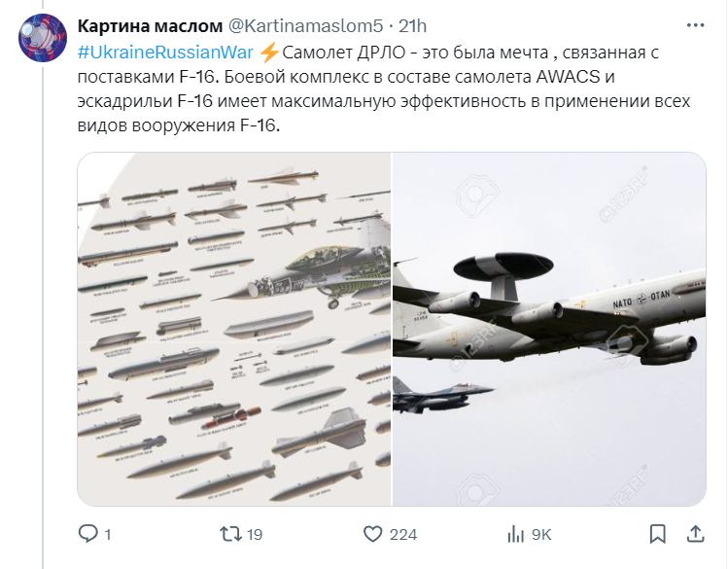728x569 pixels.
Task: Bookmark this tweet
Action: tap(657, 534)
